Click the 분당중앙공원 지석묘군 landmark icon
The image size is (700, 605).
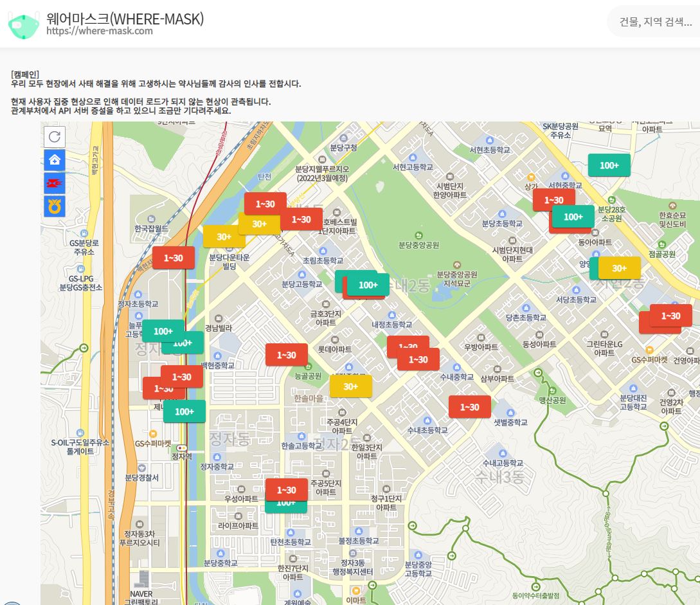tap(456, 265)
